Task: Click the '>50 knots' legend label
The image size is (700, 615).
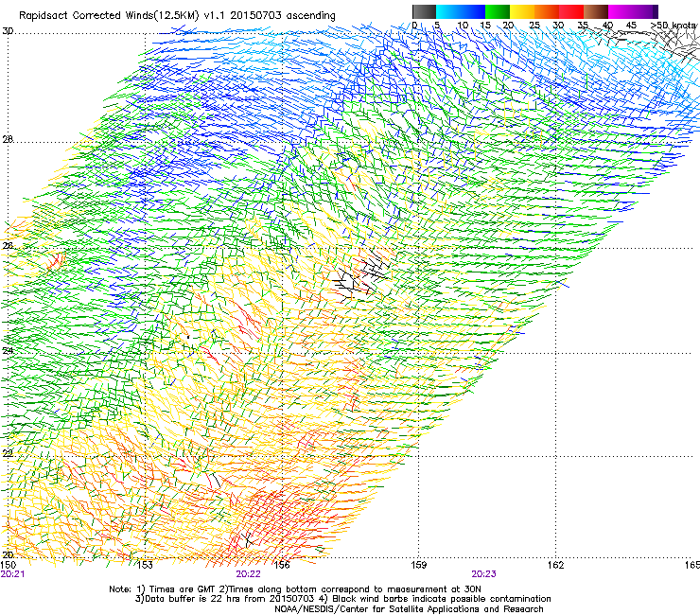Action: coord(674,26)
